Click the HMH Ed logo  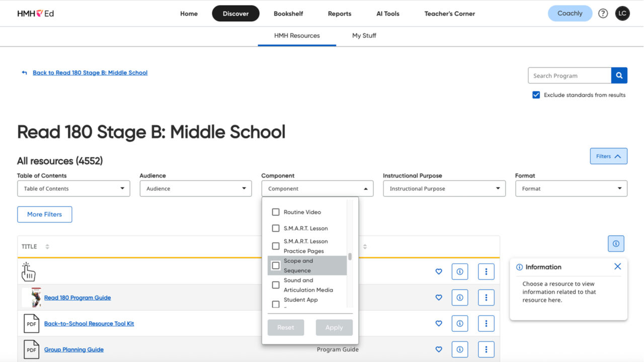click(x=36, y=14)
